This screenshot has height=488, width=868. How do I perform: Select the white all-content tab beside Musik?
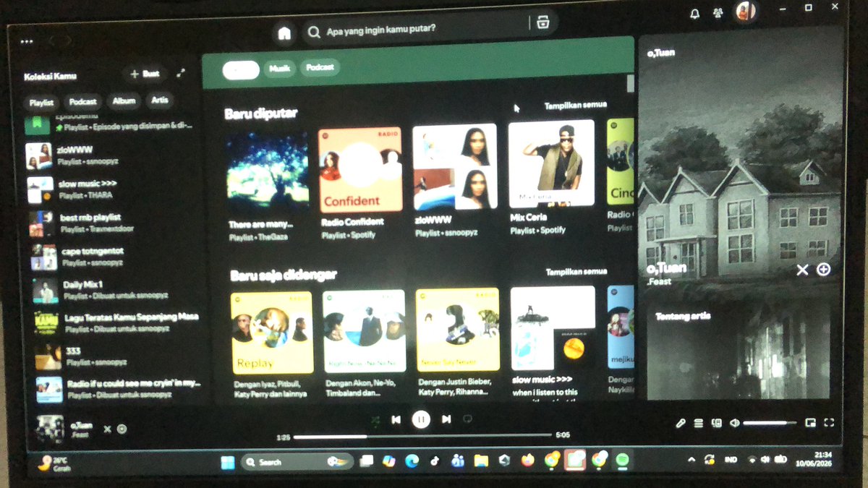(241, 69)
